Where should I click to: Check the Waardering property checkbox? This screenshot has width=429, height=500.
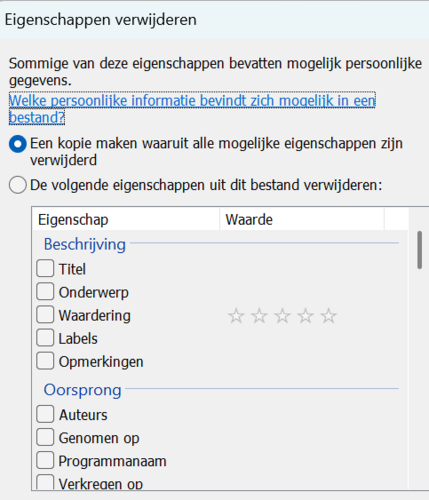tap(45, 315)
